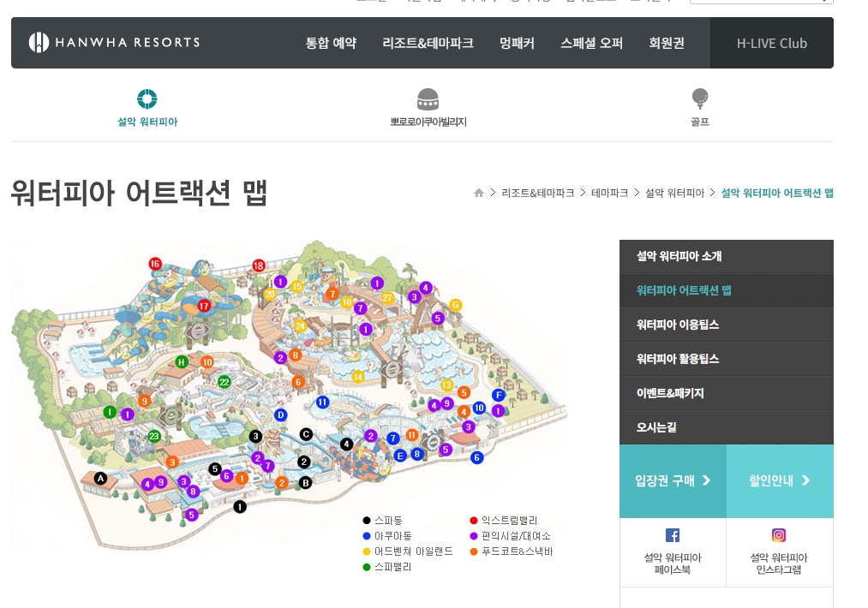Click the arrow beside 입장권 구매

706,480
